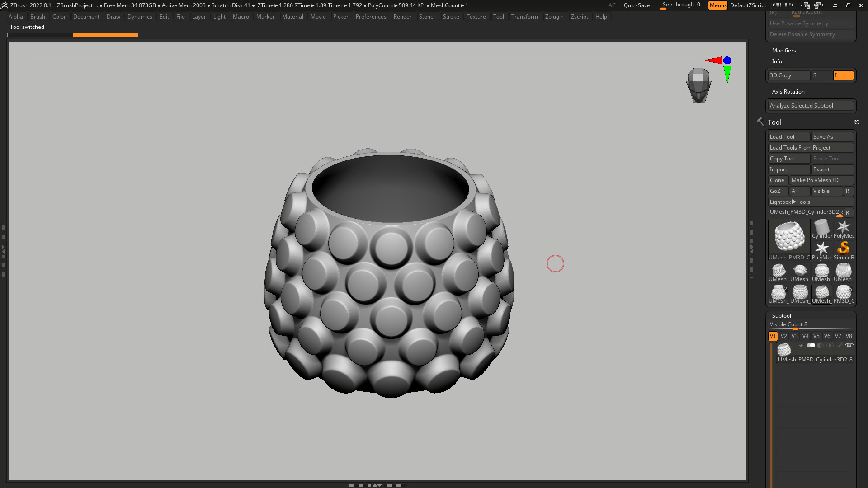Load the previous user interface layout
The height and width of the screenshot is (488, 868).
[x=805, y=5]
